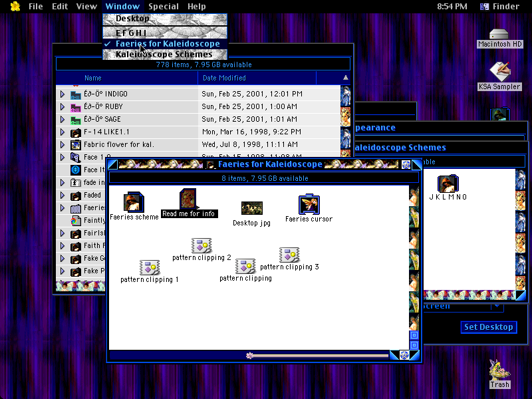The width and height of the screenshot is (532, 399).
Task: Click the horizontal scroll thumb in Faeries window
Action: (250, 356)
